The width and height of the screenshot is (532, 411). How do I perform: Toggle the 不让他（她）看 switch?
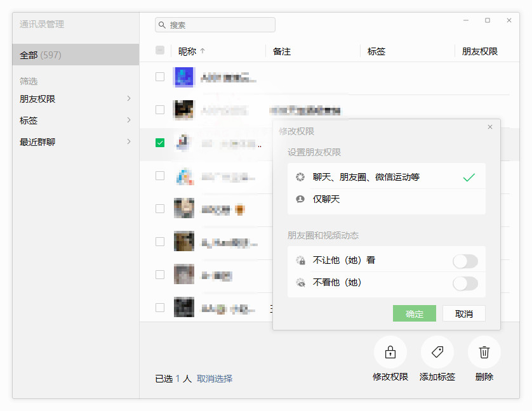[x=465, y=261]
